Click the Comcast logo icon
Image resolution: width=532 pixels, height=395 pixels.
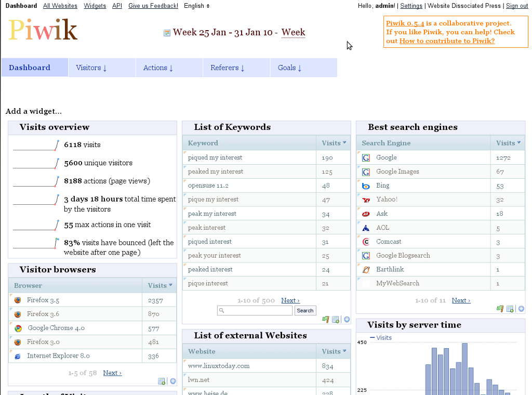366,242
